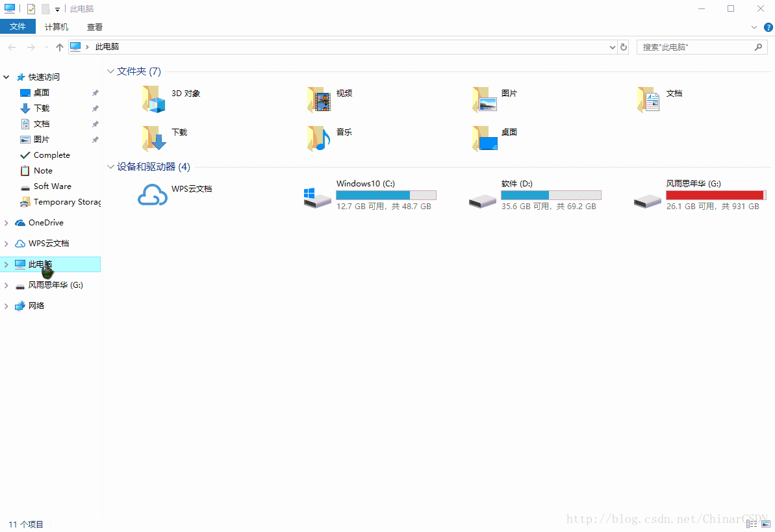Switch to details view icon in status bar
This screenshot has height=532, width=775.
pyautogui.click(x=752, y=524)
